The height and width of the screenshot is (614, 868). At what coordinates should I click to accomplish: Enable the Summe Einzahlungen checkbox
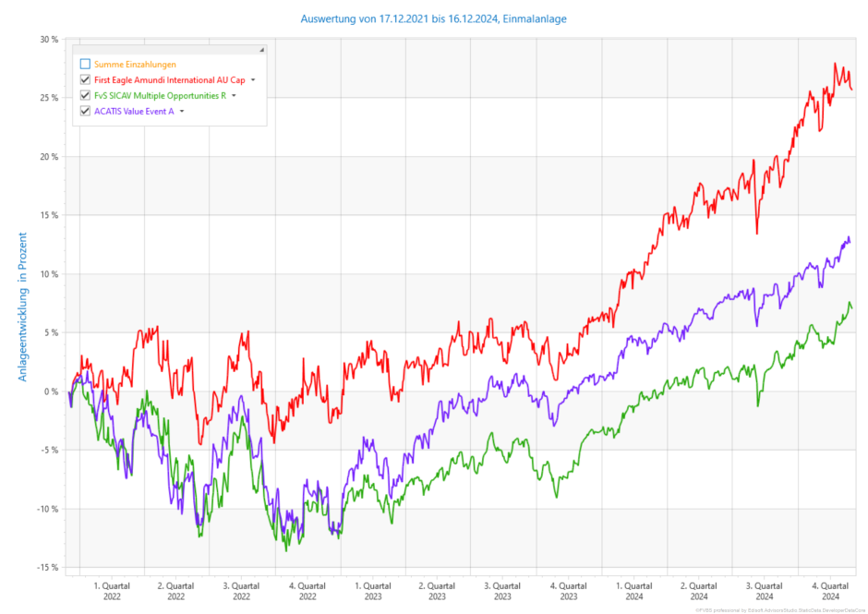85,65
